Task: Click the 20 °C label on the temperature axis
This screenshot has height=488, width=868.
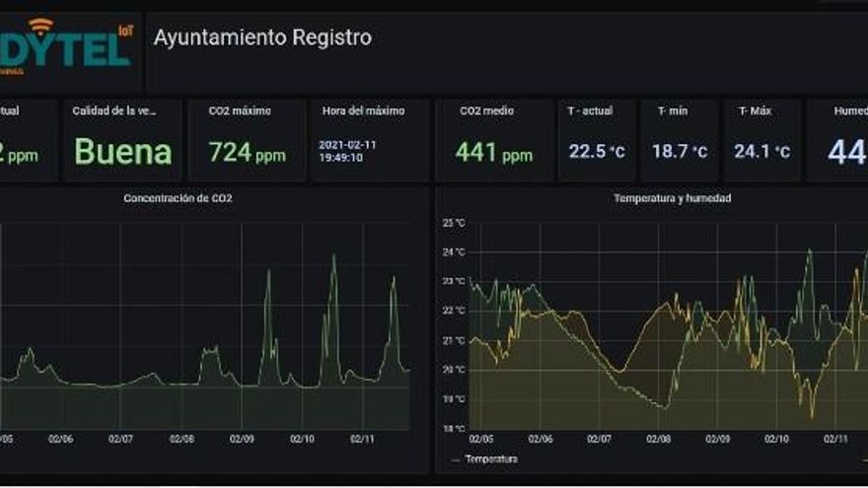Action: click(x=454, y=370)
